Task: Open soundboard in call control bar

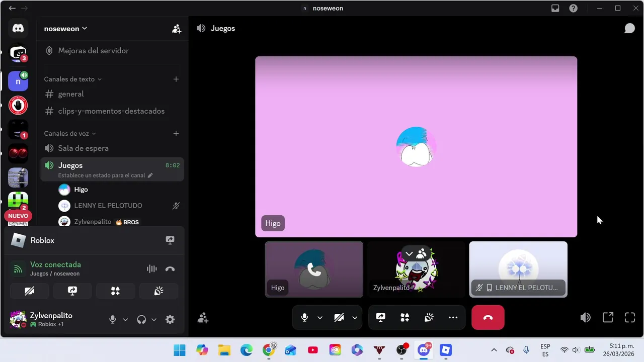Action: pos(429,317)
